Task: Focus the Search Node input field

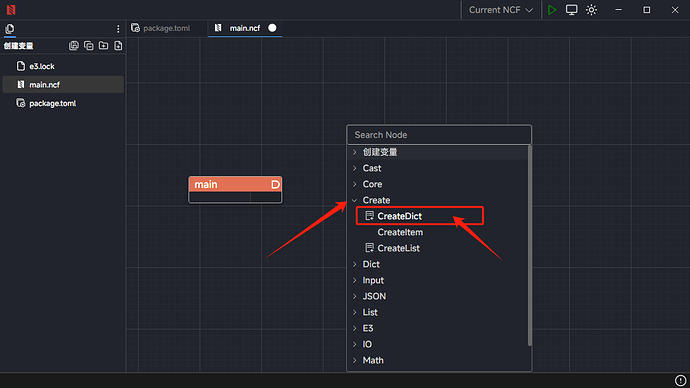Action: 439,135
